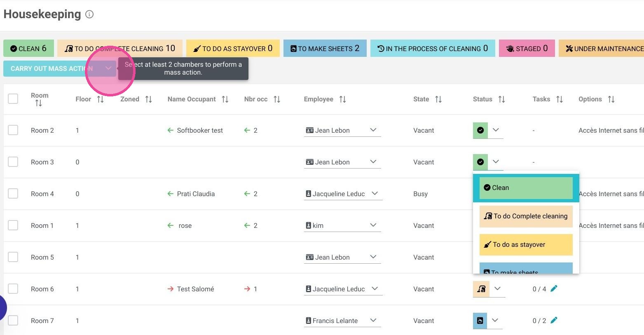644x335 pixels.
Task: Click arrival arrow next to Softbooker test
Action: click(170, 130)
